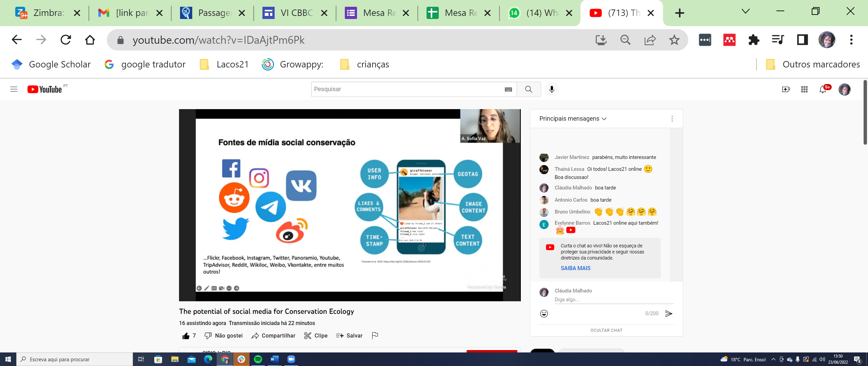Open Google Scholar bookmark
The height and width of the screenshot is (366, 868).
pos(51,64)
